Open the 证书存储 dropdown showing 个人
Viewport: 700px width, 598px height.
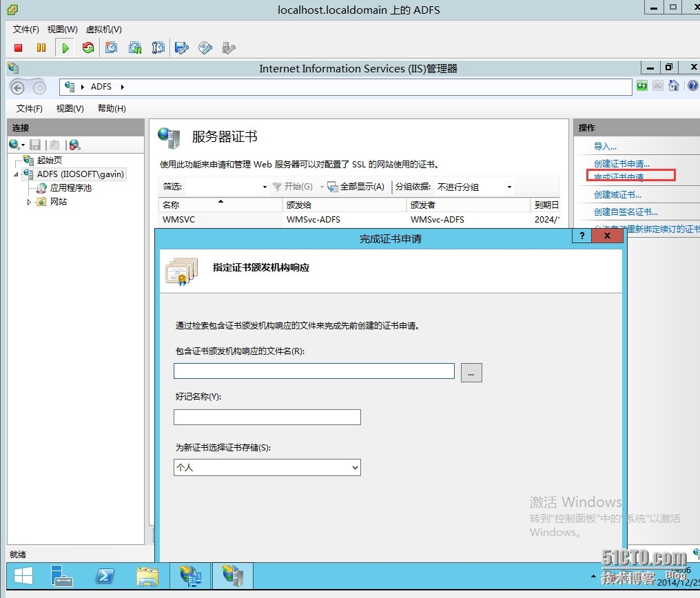click(x=267, y=468)
